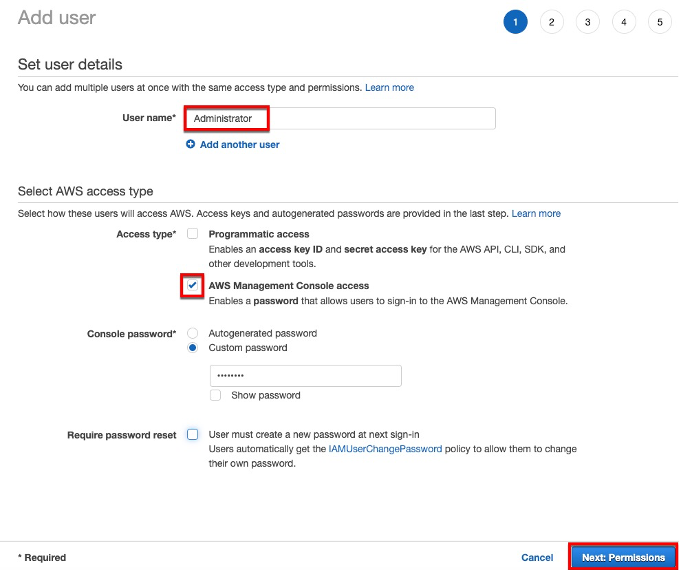
Task: Click Add another user link
Action: 239,144
